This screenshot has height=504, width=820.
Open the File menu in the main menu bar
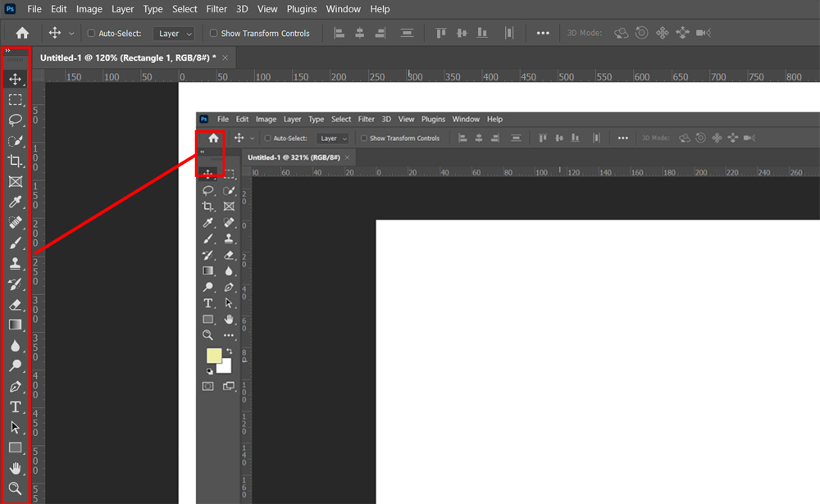[x=34, y=9]
